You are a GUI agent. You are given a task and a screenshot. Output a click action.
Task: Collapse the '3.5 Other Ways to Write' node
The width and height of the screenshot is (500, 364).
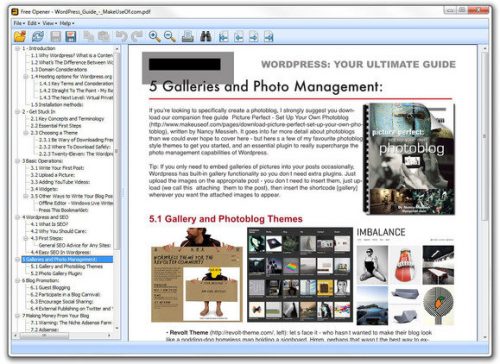[26, 196]
